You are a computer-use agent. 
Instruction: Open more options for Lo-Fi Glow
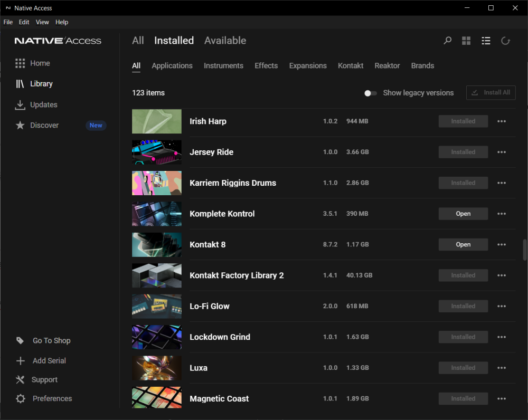502,306
